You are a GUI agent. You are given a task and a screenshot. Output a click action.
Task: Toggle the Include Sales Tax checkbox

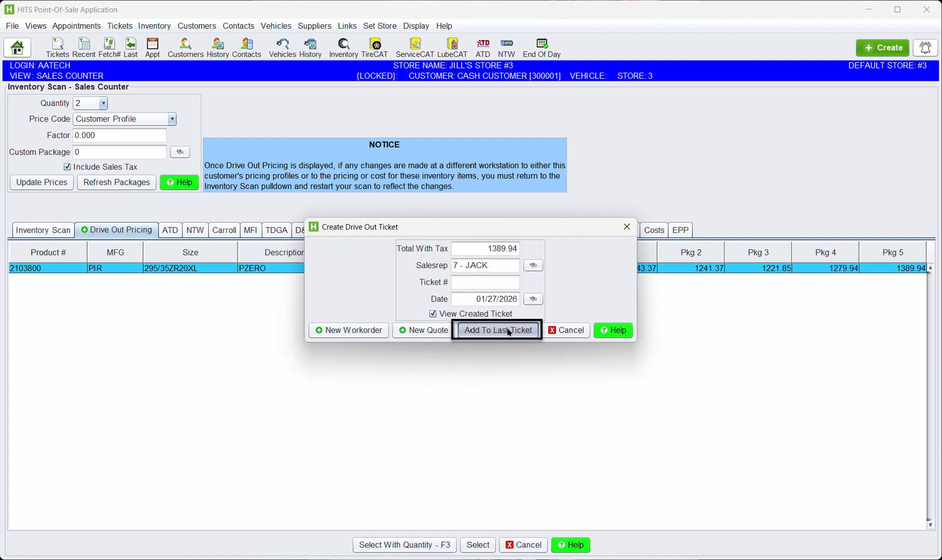click(67, 167)
